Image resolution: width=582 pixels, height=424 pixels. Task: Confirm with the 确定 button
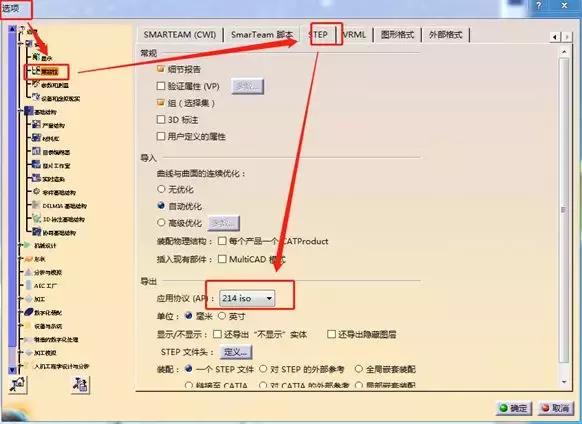tap(514, 408)
